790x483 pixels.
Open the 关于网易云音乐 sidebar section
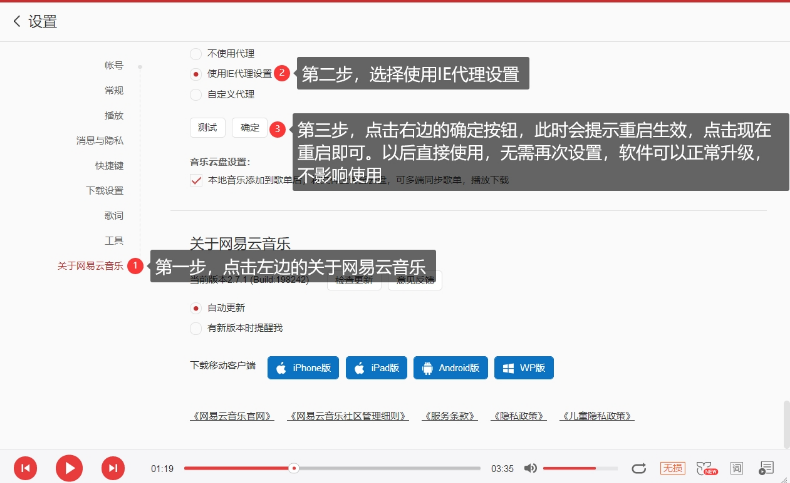[90, 266]
